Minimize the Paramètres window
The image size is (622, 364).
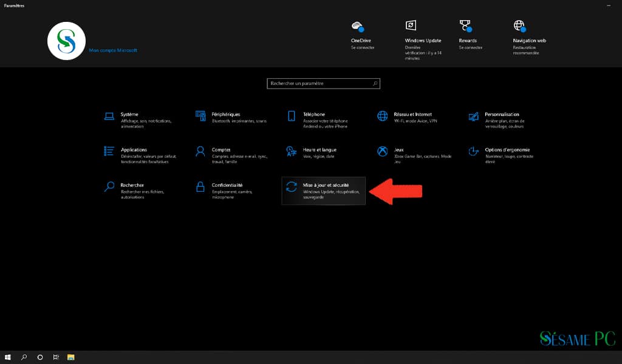pos(609,5)
